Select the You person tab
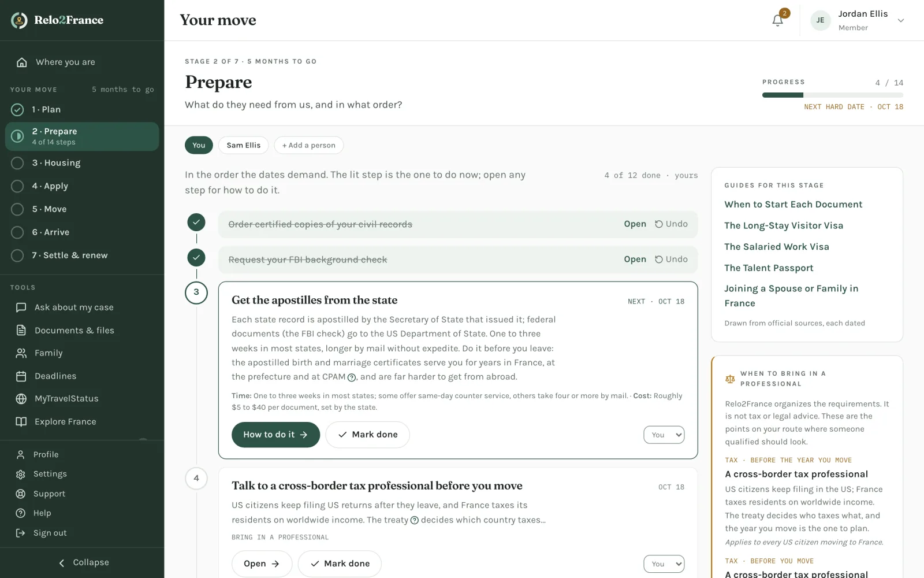The width and height of the screenshot is (924, 578). click(199, 145)
